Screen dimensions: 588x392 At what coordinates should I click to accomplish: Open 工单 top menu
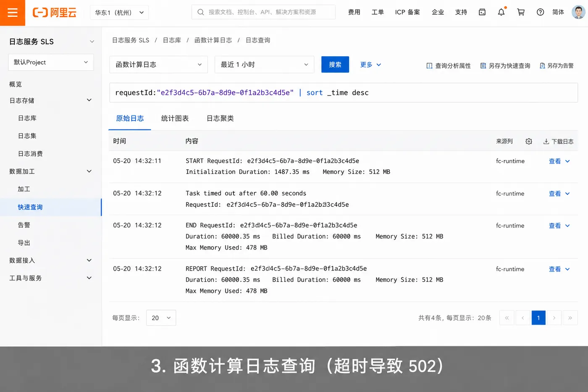(x=378, y=12)
